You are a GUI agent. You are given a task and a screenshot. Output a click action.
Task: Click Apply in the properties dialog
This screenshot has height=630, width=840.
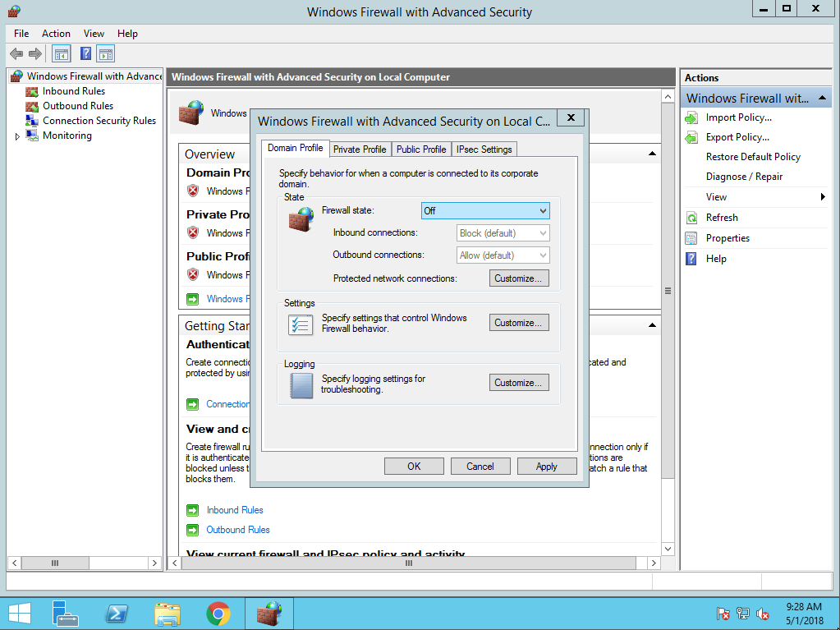tap(547, 466)
